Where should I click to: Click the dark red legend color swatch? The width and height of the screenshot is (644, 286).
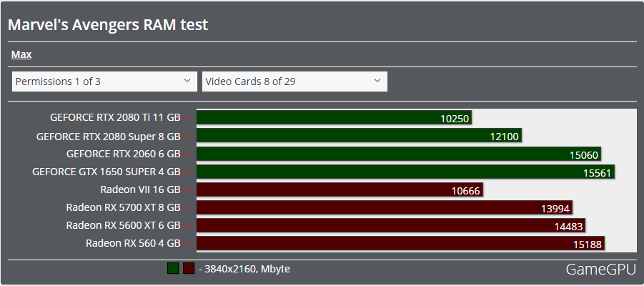(x=189, y=269)
